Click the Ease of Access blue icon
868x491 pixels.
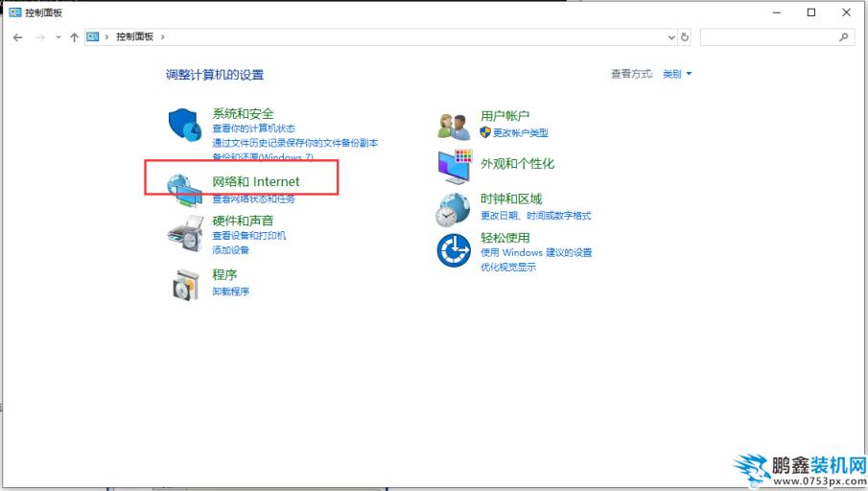point(454,250)
